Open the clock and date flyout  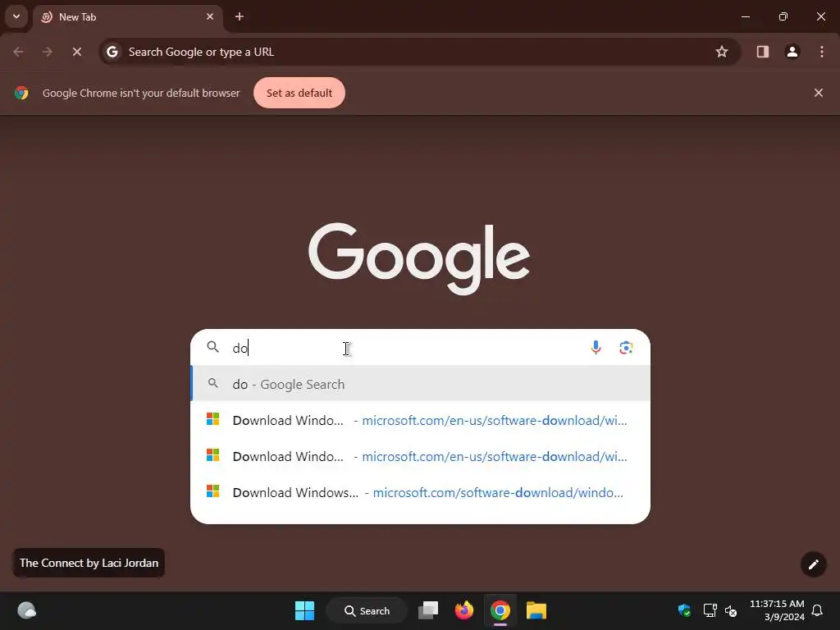pos(777,610)
